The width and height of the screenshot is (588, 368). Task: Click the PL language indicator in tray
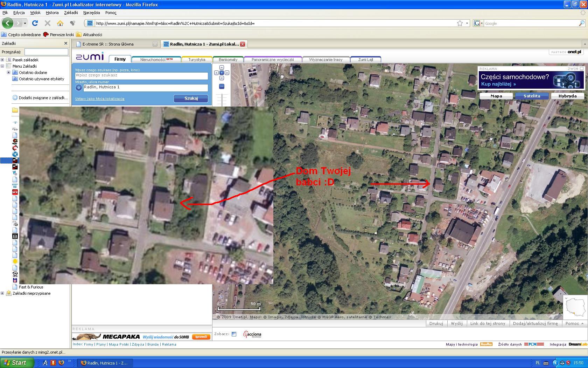538,363
